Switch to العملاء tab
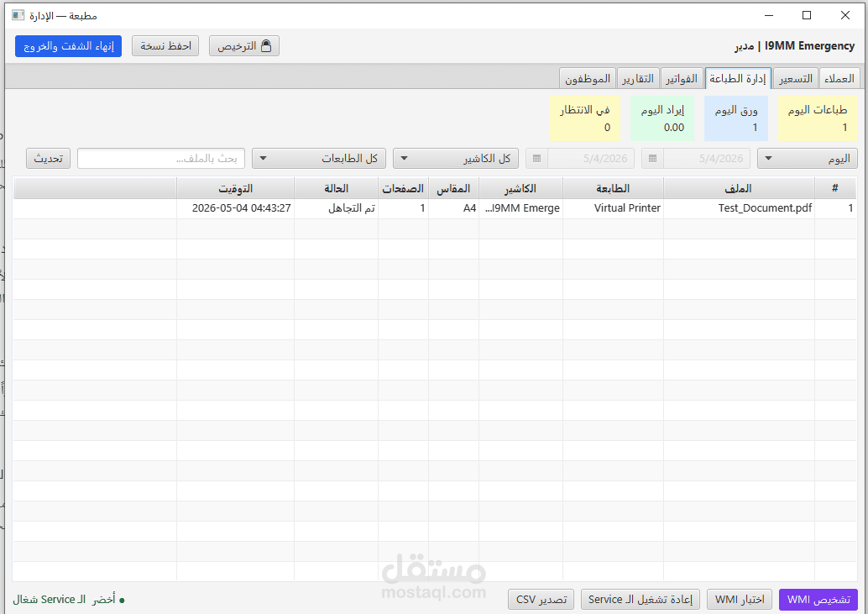Screen dimensions: 868x614 click(x=839, y=79)
